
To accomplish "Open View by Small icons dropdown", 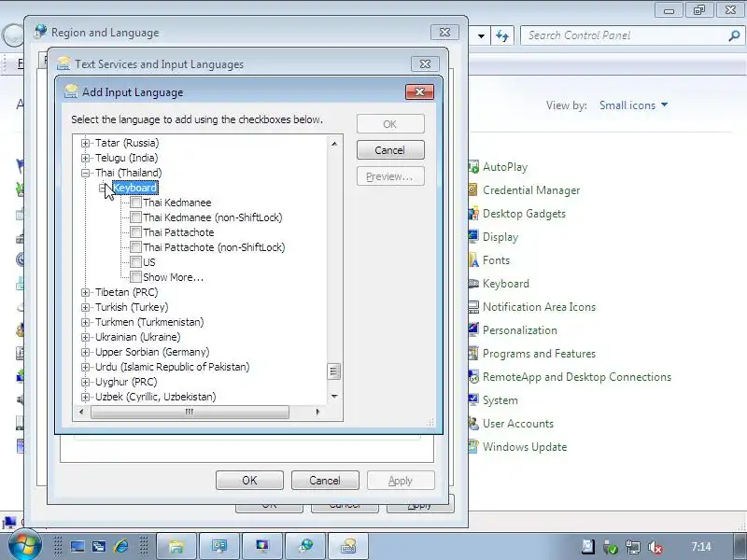I will (x=633, y=105).
